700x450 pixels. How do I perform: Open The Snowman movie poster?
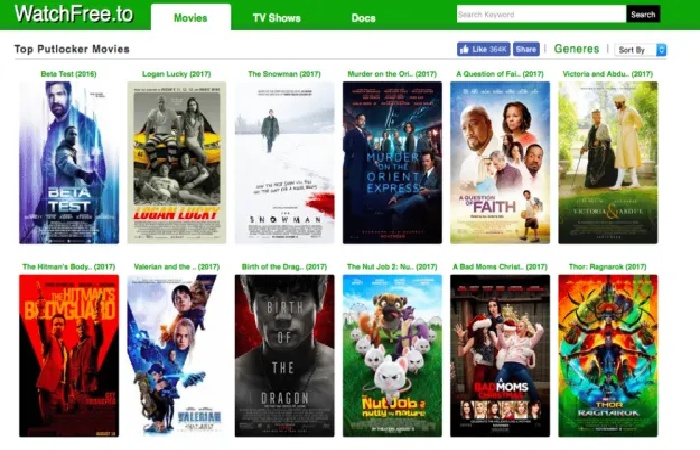284,162
